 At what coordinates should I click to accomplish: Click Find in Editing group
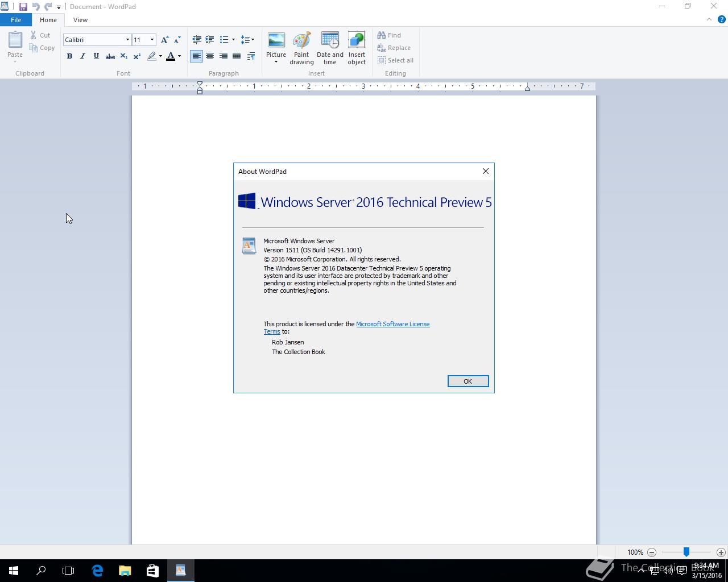[389, 35]
